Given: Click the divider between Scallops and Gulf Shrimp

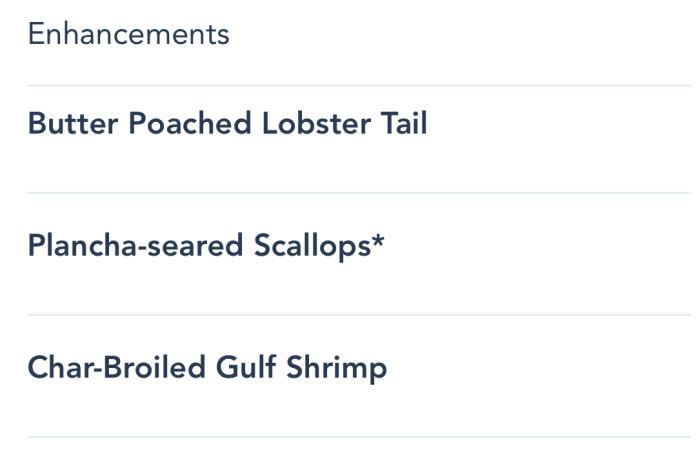Looking at the screenshot, I should [x=358, y=315].
